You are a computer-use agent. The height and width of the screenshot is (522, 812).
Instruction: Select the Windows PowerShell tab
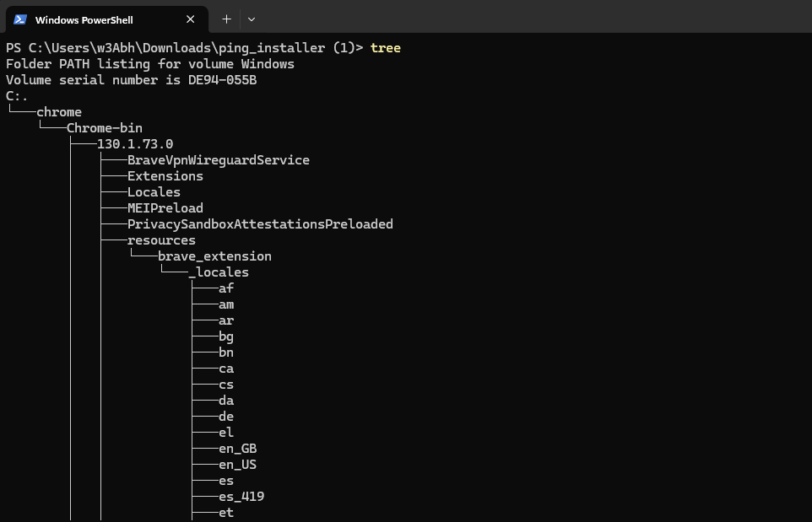[106, 19]
